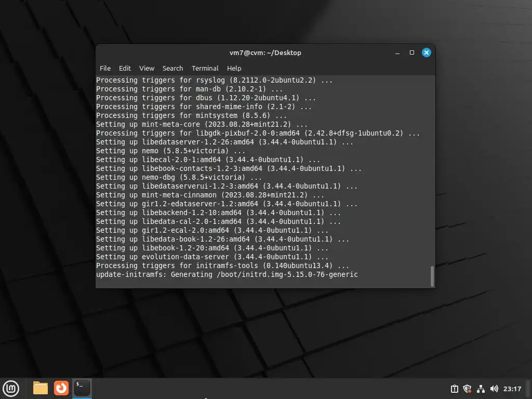Viewport: 532px width, 399px height.
Task: Click the line 'Processing triggers for dbus'
Action: (x=206, y=98)
